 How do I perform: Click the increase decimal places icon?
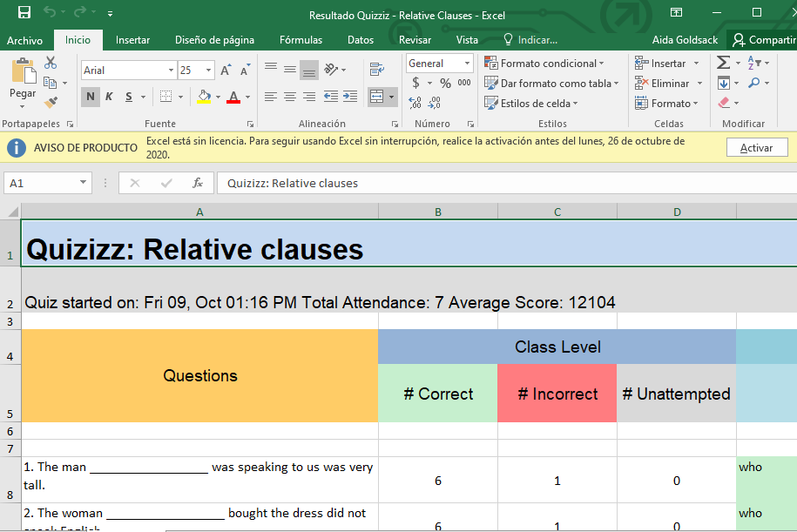point(415,103)
